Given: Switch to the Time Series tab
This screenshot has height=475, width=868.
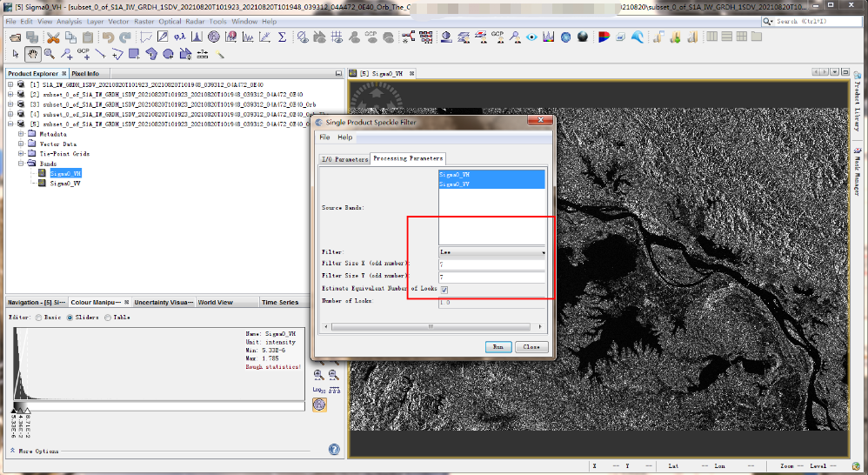Looking at the screenshot, I should (280, 302).
